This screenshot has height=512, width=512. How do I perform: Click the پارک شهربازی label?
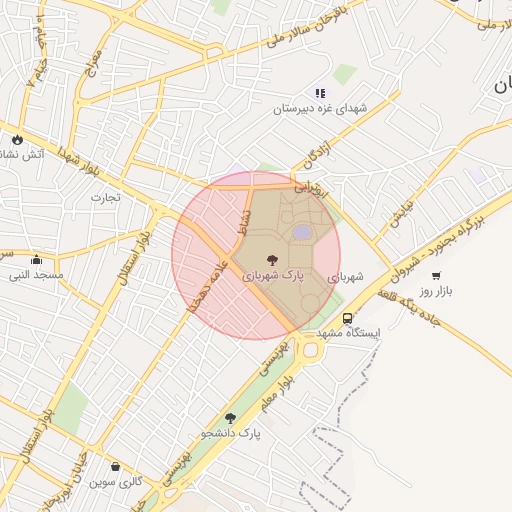coord(273,276)
